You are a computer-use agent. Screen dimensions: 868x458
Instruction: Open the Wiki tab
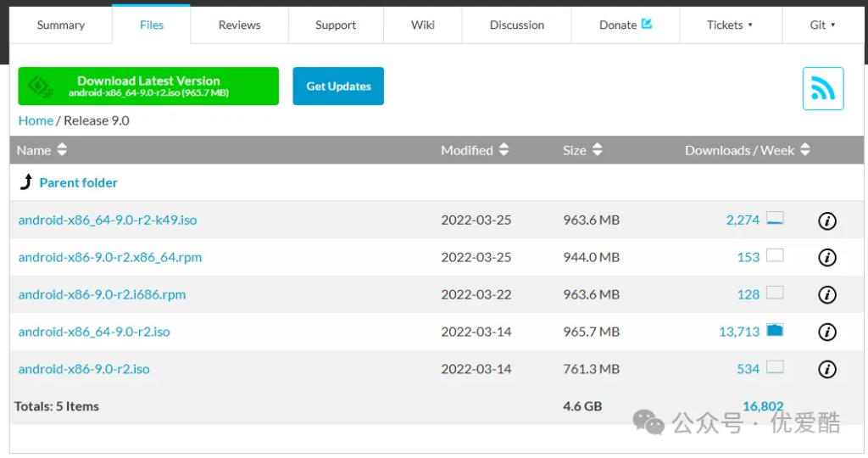[423, 25]
